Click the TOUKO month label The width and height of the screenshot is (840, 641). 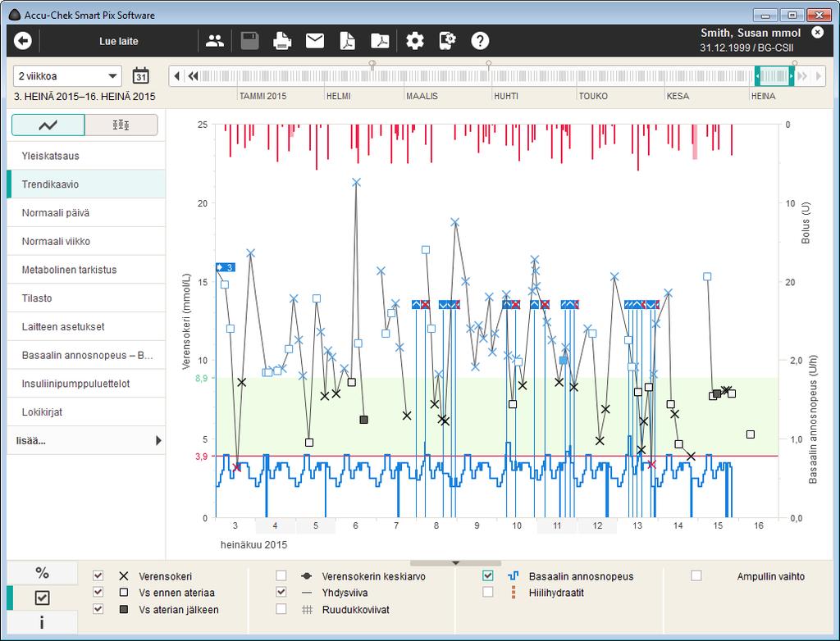click(593, 96)
